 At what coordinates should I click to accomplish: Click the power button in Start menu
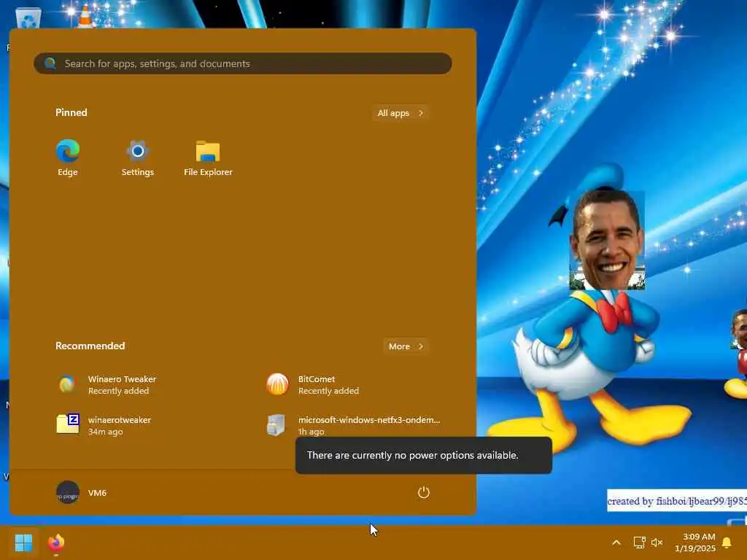pyautogui.click(x=424, y=492)
